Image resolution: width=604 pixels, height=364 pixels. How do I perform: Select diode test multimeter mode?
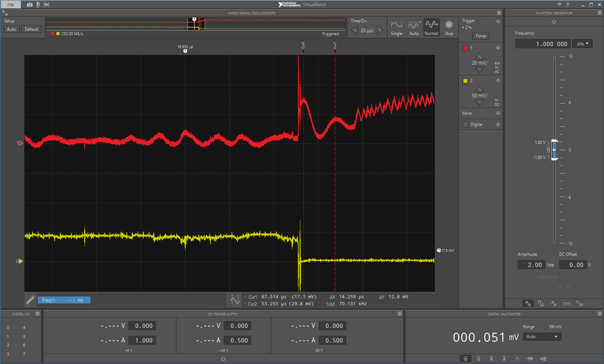530,359
